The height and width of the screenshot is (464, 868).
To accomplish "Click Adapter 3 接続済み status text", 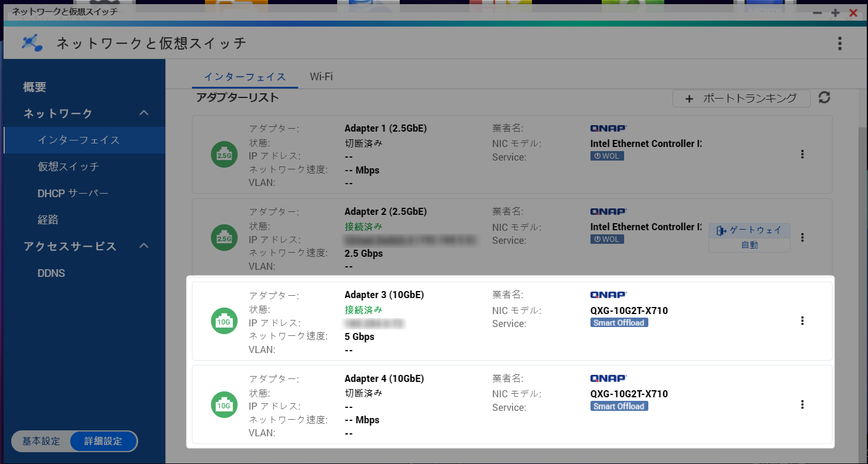I will [363, 309].
